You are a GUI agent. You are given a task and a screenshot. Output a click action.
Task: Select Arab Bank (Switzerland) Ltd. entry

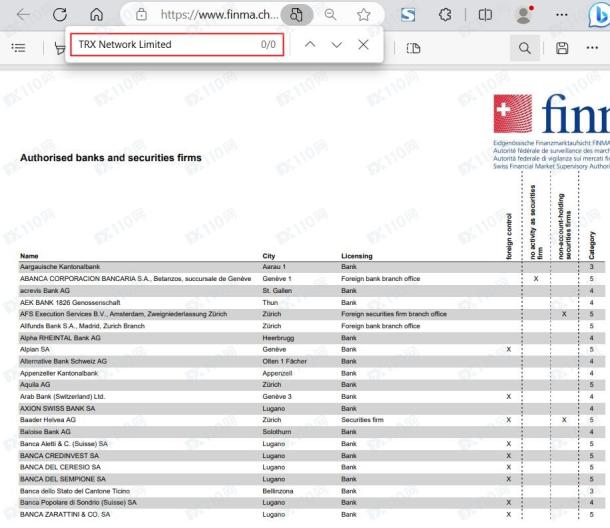pos(63,396)
